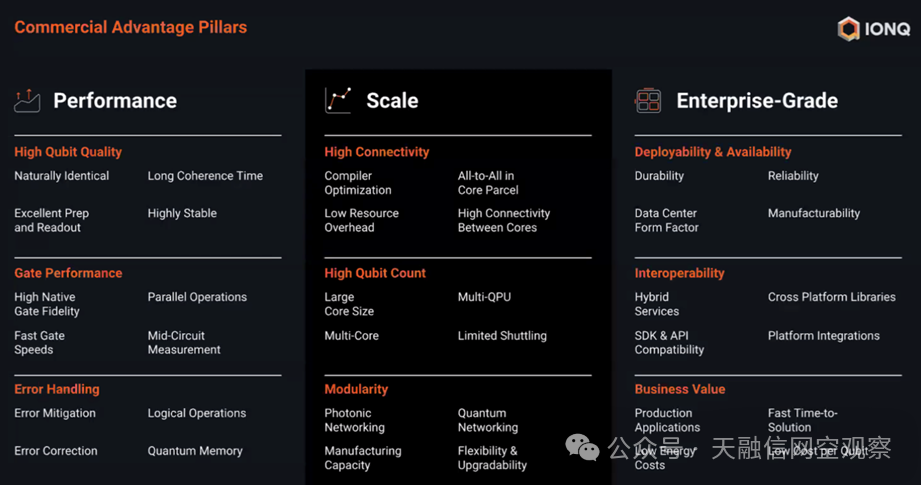This screenshot has width=921, height=485.
Task: Click the Long Coherence Time item
Action: [205, 176]
